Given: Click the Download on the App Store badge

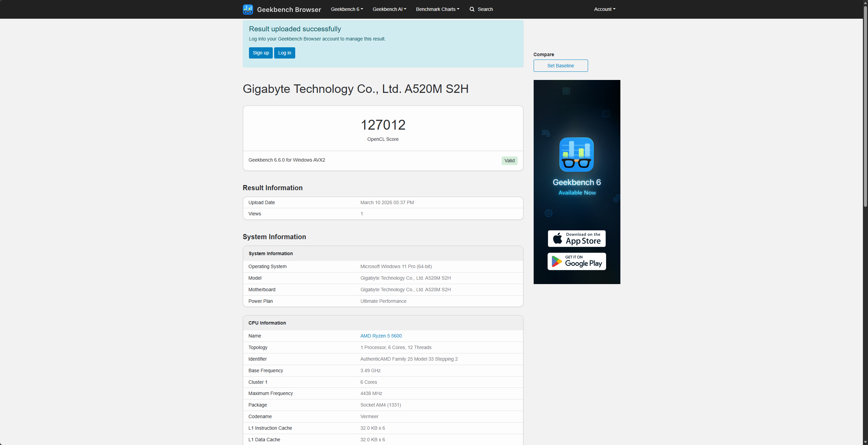Looking at the screenshot, I should coord(576,238).
